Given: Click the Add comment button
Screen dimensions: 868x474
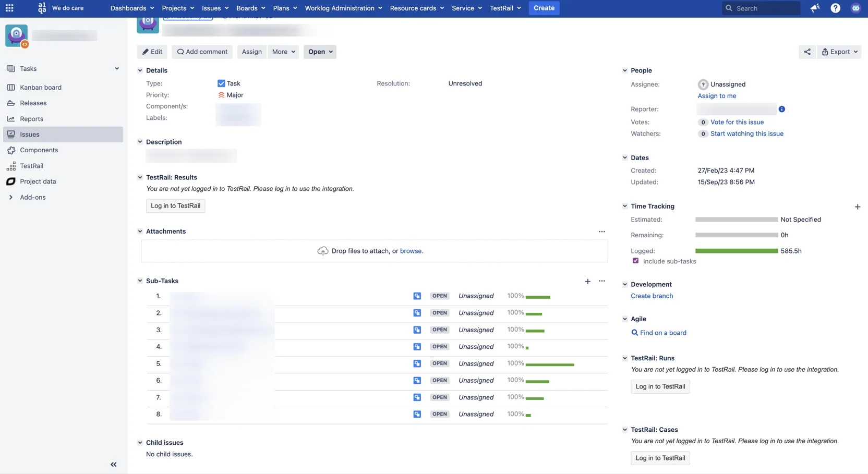Looking at the screenshot, I should [x=202, y=52].
